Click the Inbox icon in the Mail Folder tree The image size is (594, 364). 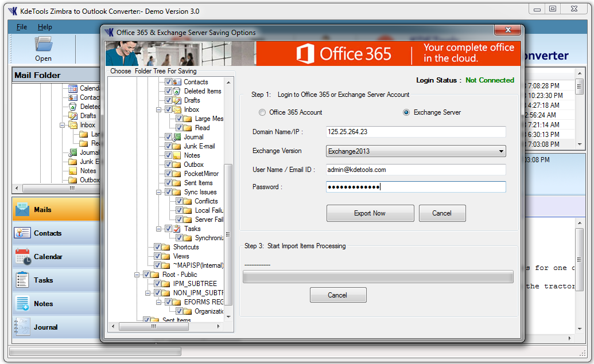coord(73,125)
